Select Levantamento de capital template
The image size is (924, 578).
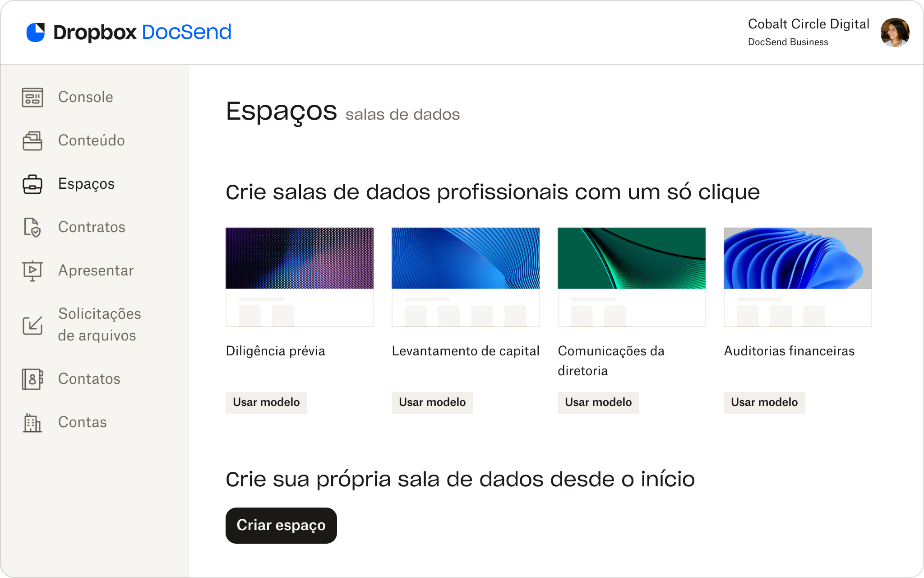click(x=432, y=401)
